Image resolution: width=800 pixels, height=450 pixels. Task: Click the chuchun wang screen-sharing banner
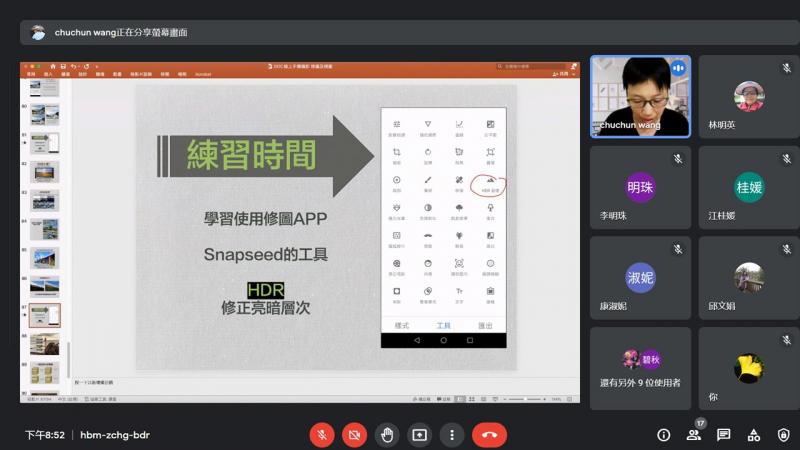point(410,32)
